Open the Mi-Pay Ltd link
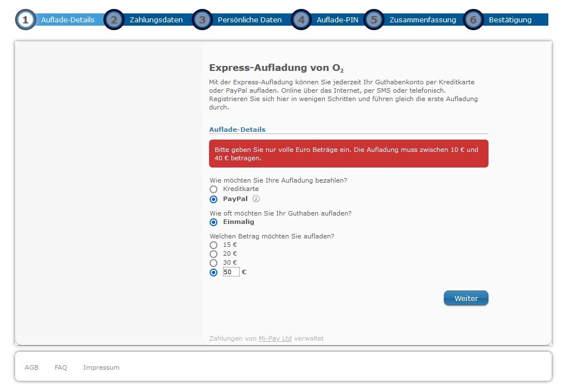 point(275,338)
